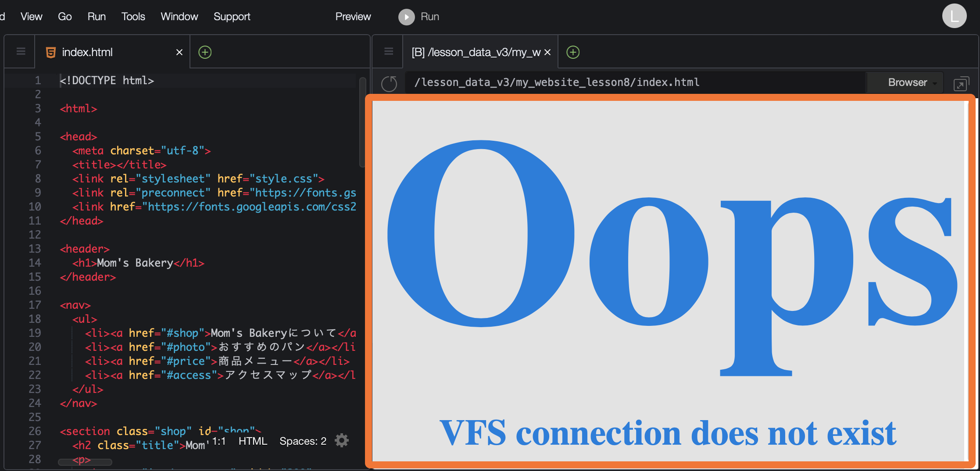Close the lesson_data_v3 preview tab
The image size is (980, 471).
547,52
